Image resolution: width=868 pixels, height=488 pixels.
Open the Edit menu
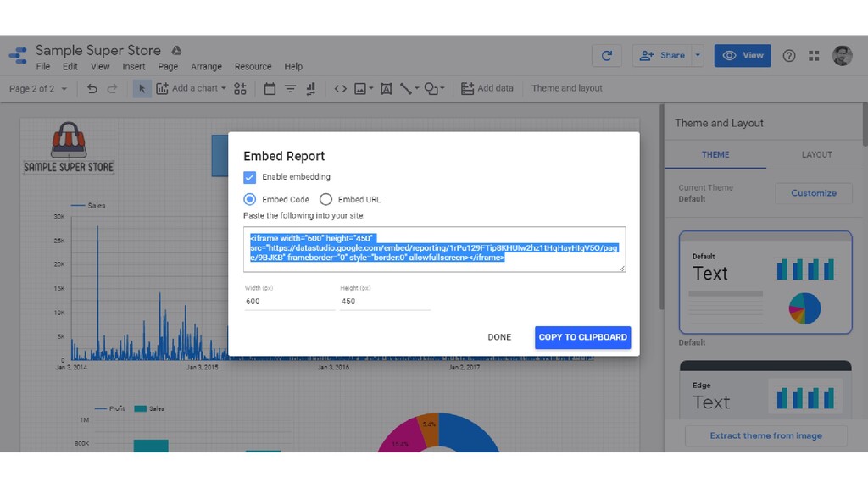(x=70, y=67)
